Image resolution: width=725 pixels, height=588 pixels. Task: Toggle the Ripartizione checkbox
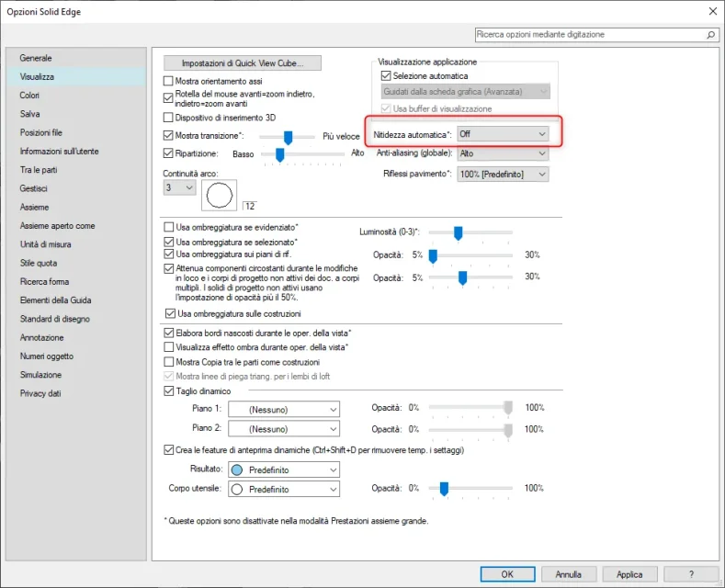tap(168, 153)
